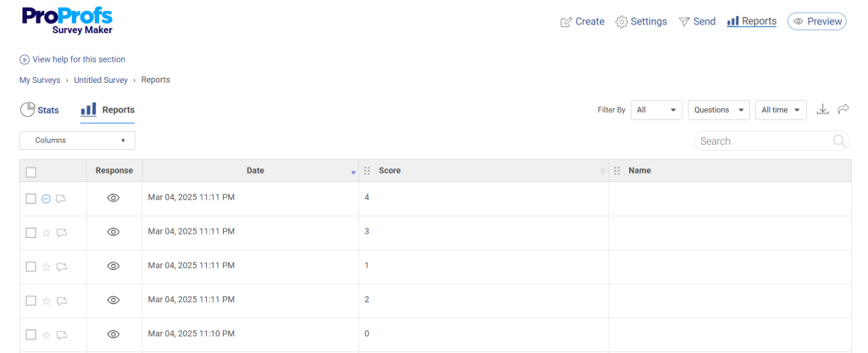Click the download report icon

822,109
